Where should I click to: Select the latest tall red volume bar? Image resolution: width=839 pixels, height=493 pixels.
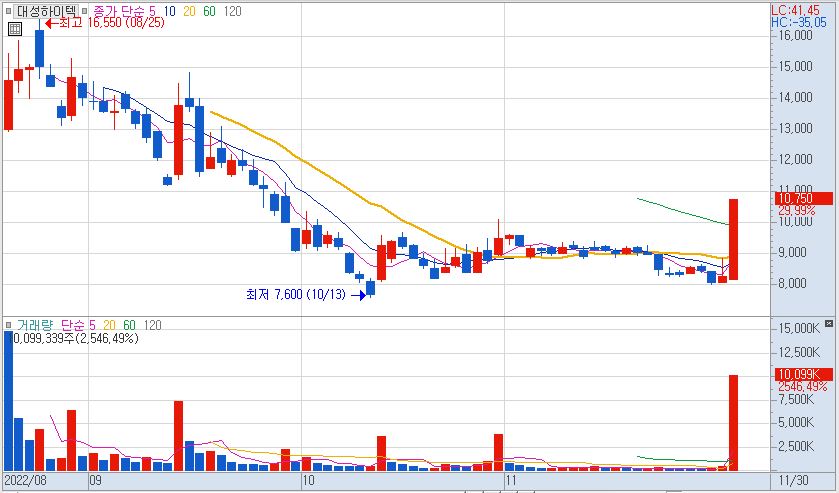(x=734, y=423)
